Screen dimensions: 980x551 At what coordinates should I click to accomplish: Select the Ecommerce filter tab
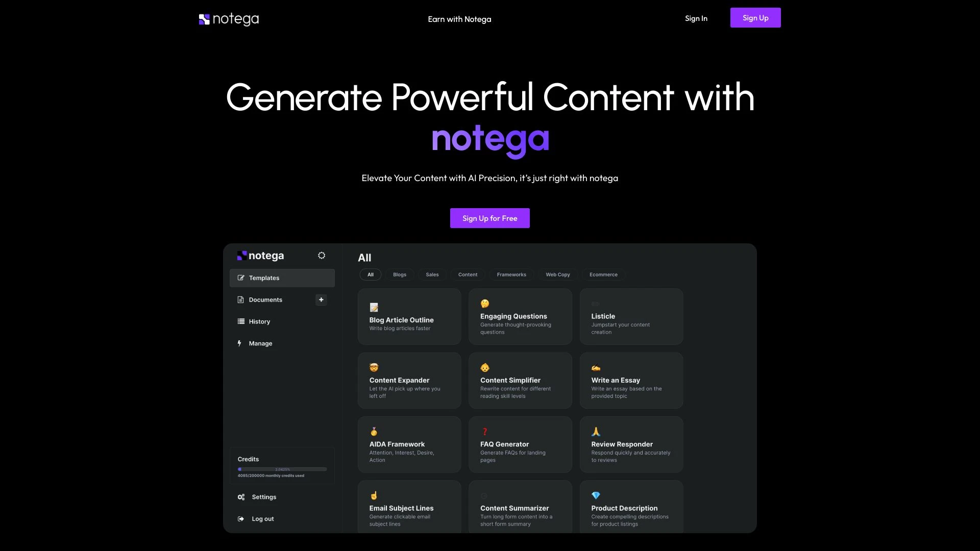603,274
